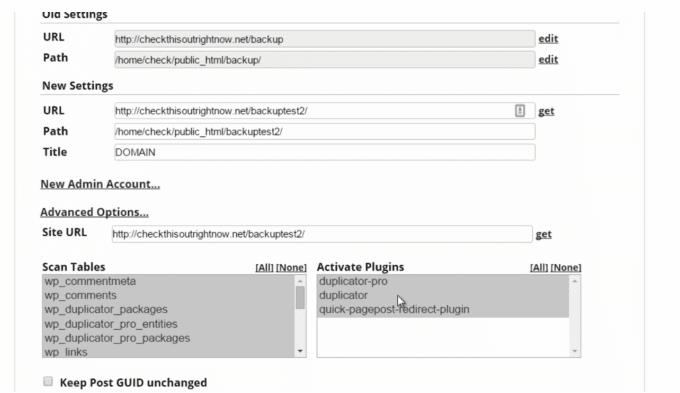Screen dimensions: 680x393
Task: Focus the Old Settings Path field
Action: 324,60
